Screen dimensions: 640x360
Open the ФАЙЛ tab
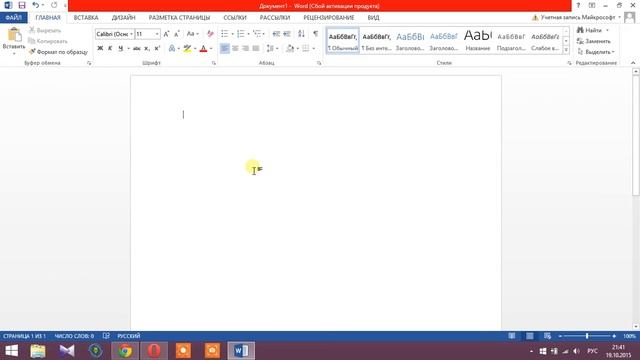(13, 18)
